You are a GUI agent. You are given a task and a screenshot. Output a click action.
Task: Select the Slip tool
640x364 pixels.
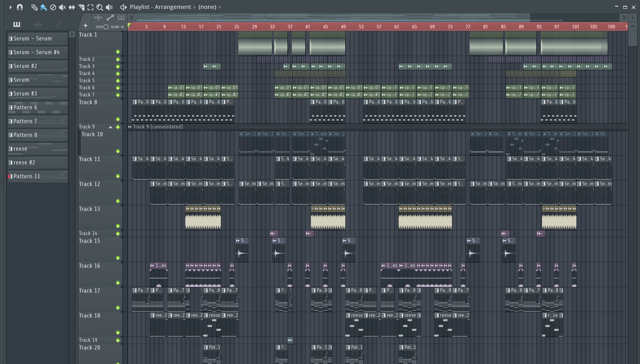tap(72, 7)
